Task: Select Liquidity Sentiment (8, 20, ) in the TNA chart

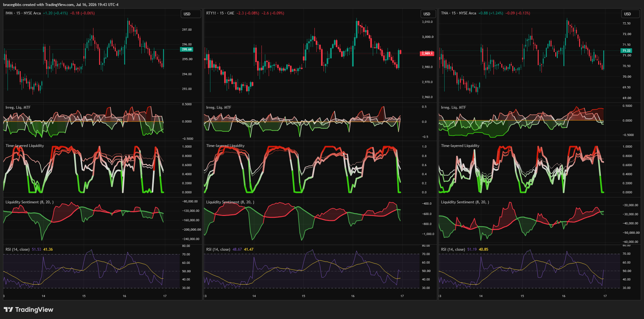Action: pos(465,202)
